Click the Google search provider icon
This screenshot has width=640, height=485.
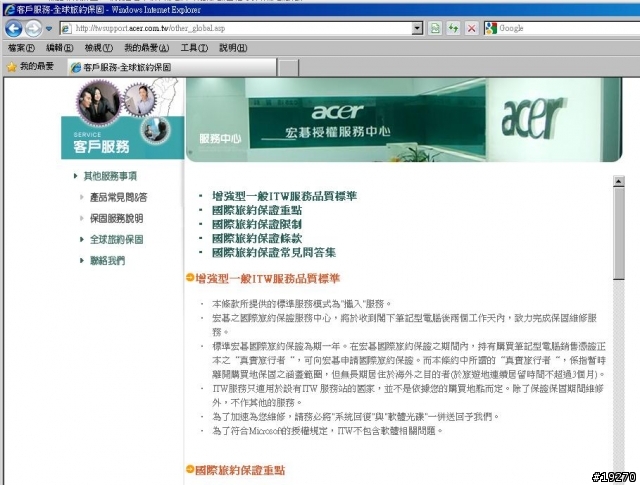tap(490, 28)
